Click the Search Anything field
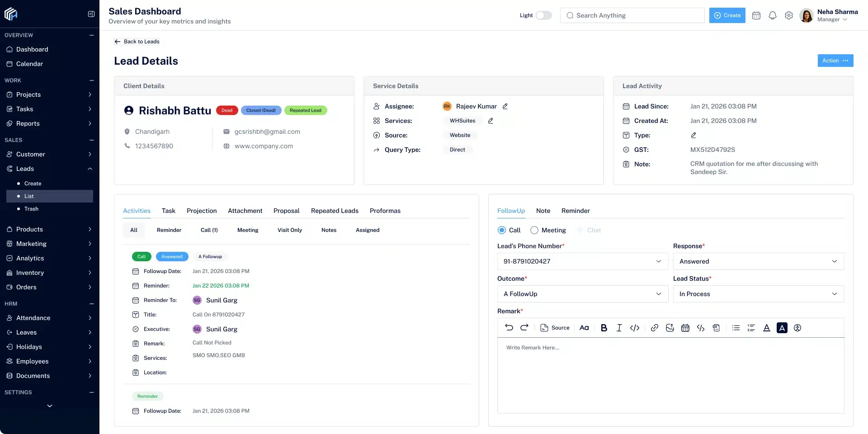Image resolution: width=868 pixels, height=434 pixels. click(x=632, y=15)
